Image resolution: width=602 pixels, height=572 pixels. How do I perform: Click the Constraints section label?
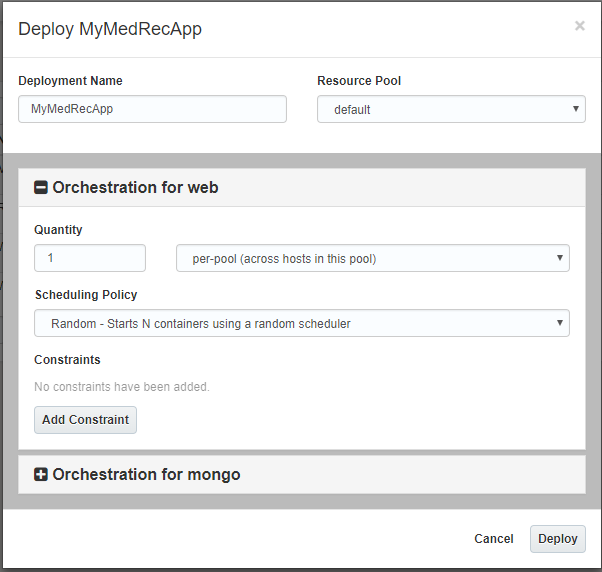[67, 360]
